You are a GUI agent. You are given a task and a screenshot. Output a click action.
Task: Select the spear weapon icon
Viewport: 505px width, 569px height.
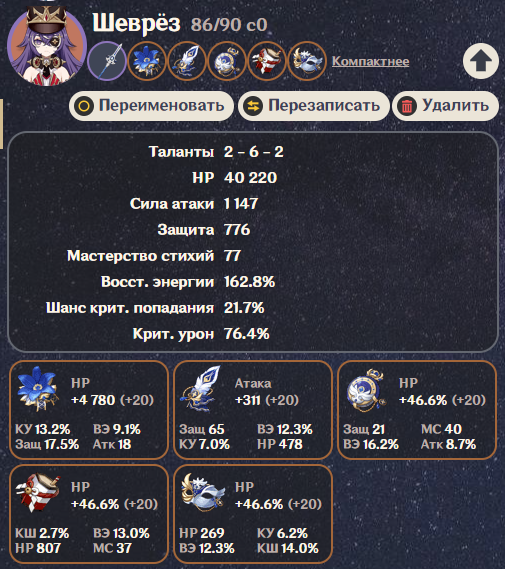[107, 61]
